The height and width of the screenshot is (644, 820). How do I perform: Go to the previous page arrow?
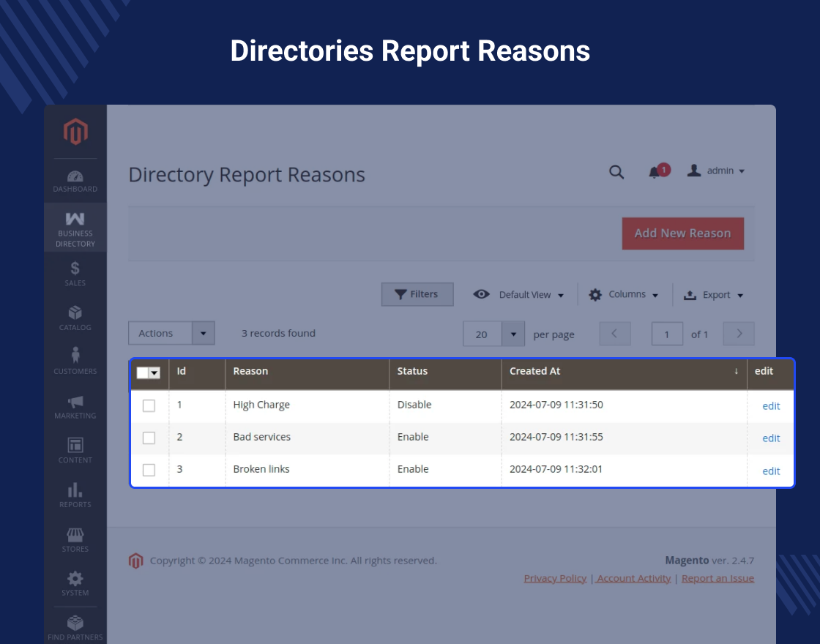615,334
